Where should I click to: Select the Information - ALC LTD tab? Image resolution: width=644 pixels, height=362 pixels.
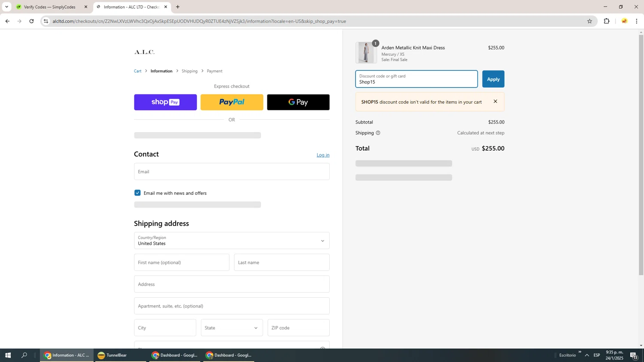(x=131, y=7)
